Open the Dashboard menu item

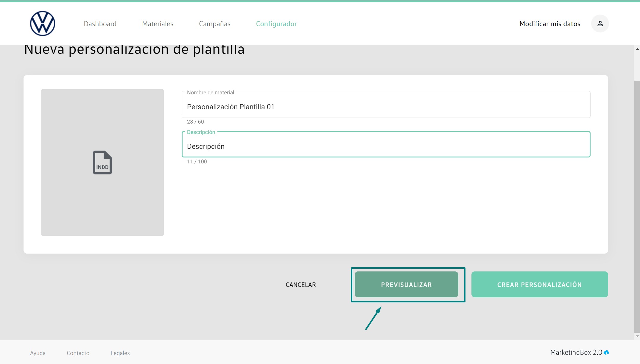[x=100, y=24]
